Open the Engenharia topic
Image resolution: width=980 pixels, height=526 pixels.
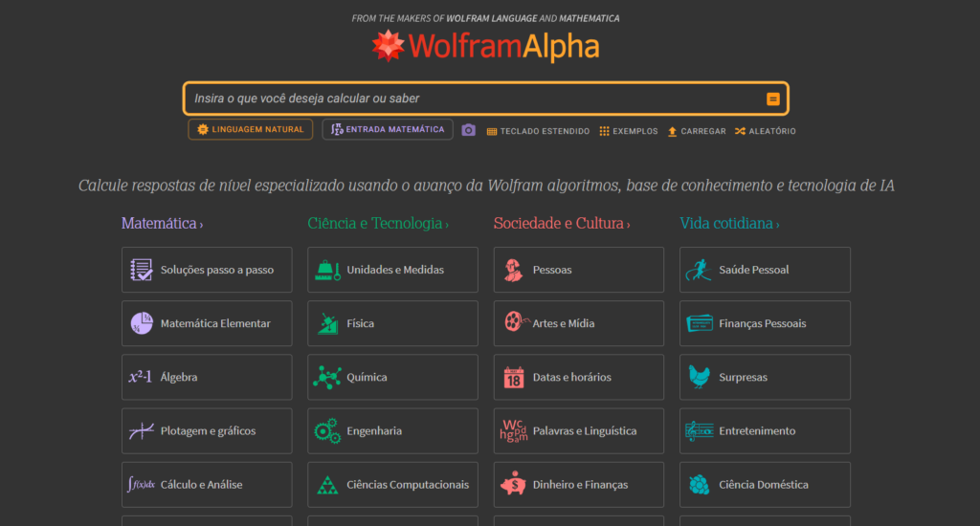point(392,431)
